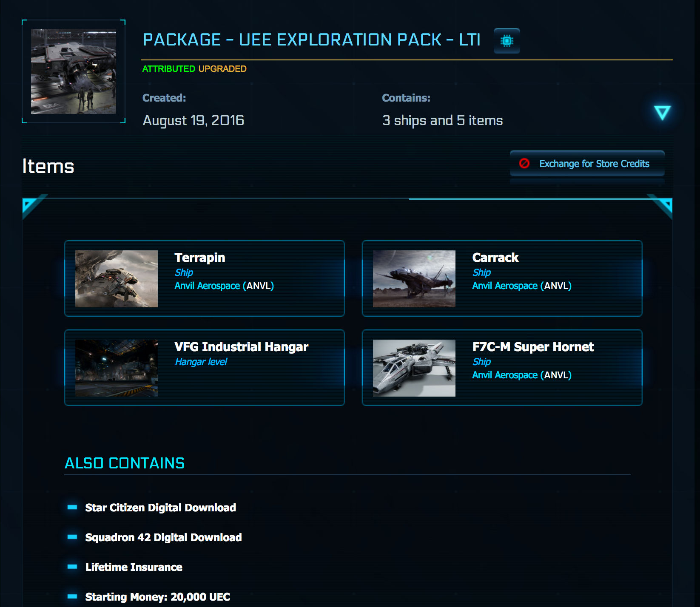Click the ALSO CONTAINS heading

tap(125, 463)
